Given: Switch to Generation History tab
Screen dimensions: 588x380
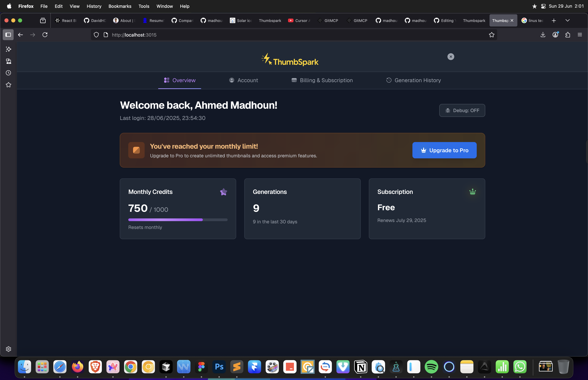Looking at the screenshot, I should click(x=414, y=80).
